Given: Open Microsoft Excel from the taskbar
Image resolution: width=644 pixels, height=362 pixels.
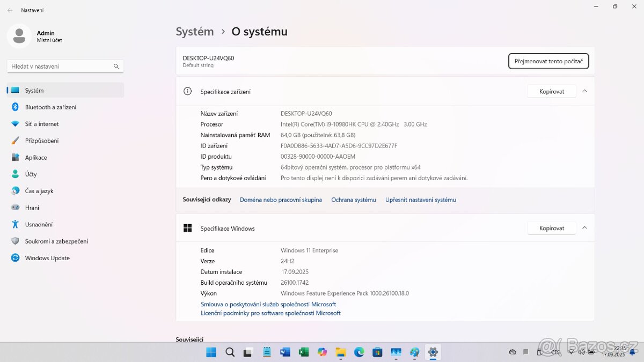Looking at the screenshot, I should [303, 352].
